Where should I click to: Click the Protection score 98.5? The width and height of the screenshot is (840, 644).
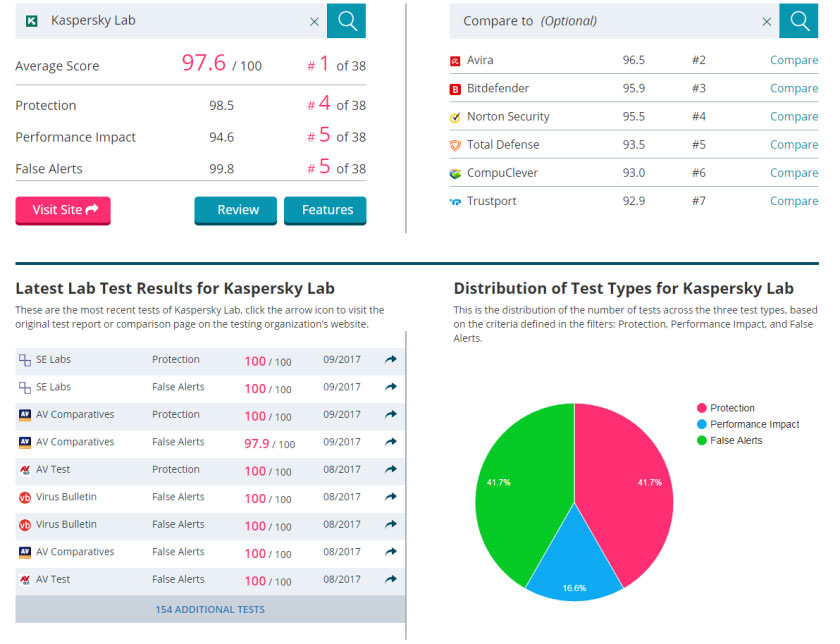221,106
